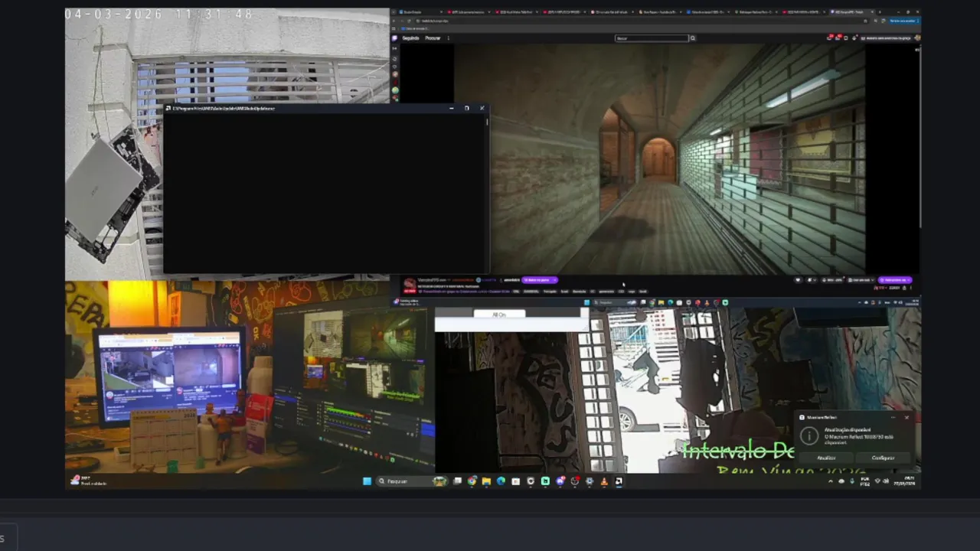Dismiss the Macrium Reflect notification with X
Screen dimensions: 980x551
(x=906, y=417)
